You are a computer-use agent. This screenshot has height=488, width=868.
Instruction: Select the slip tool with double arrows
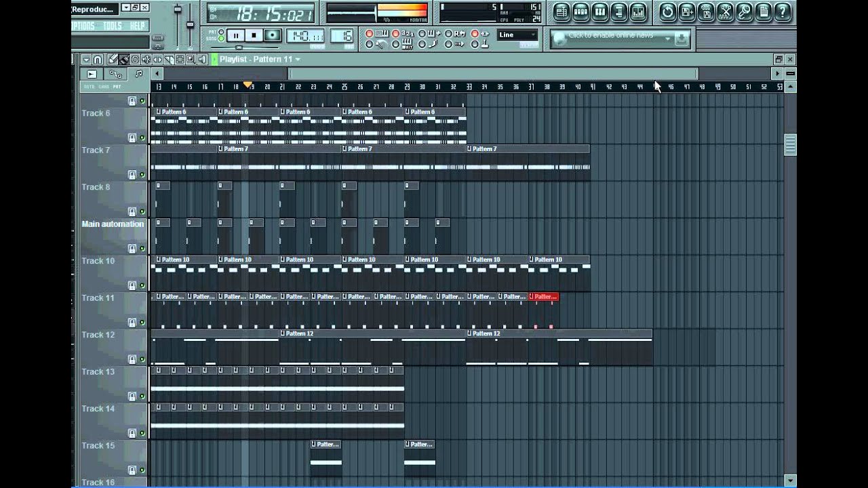[157, 60]
